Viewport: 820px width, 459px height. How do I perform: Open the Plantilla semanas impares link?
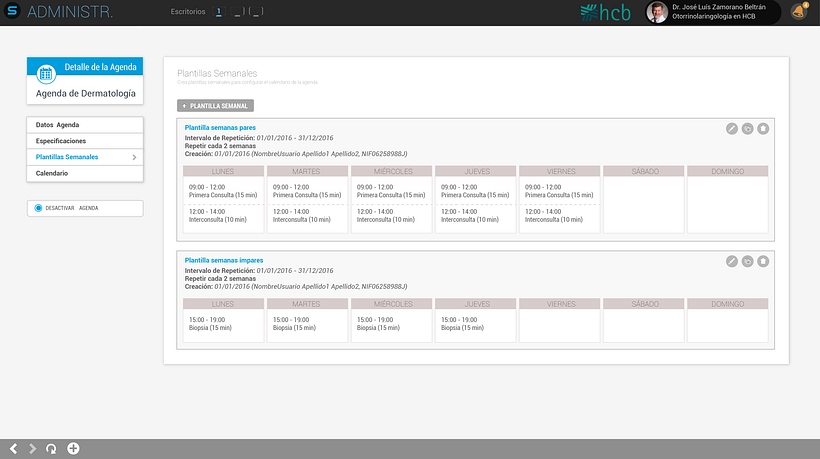click(x=224, y=260)
